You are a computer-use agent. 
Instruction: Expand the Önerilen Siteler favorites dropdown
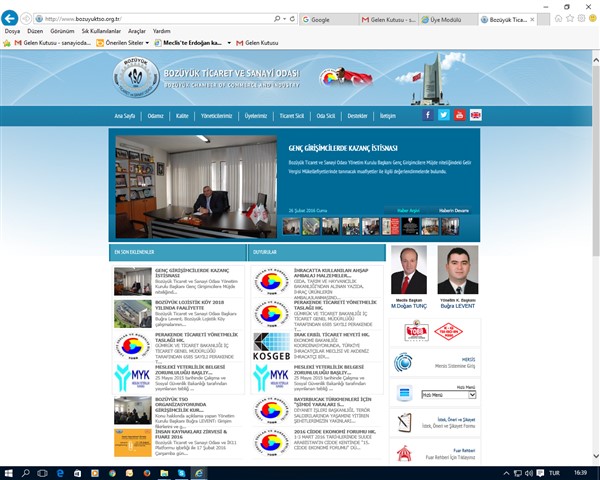(x=147, y=43)
